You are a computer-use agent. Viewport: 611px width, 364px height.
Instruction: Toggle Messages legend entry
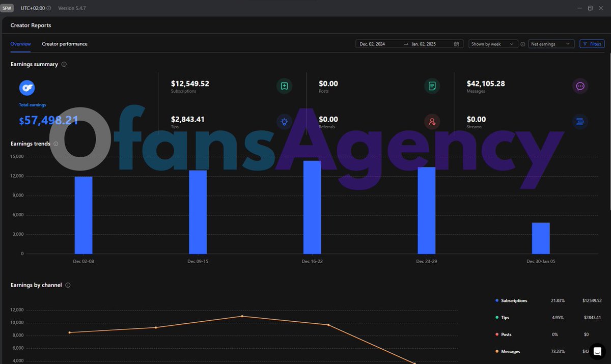tap(508, 352)
